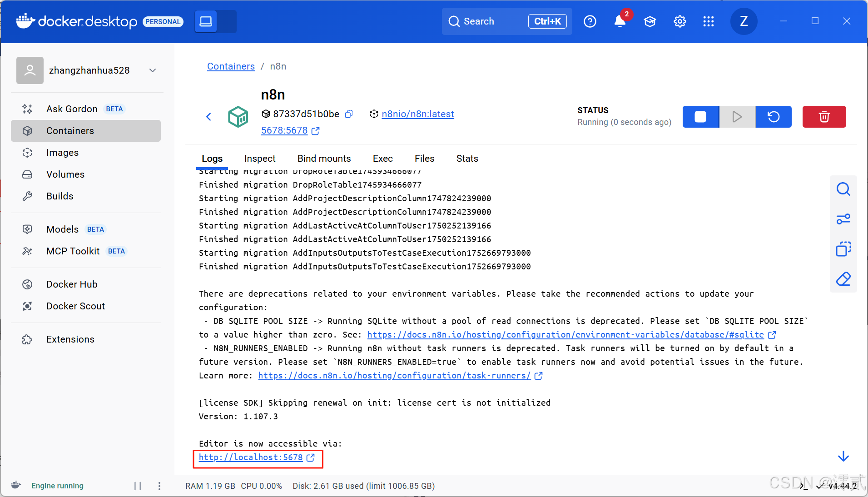The height and width of the screenshot is (497, 868).
Task: Select Containers in the sidebar
Action: (86, 131)
